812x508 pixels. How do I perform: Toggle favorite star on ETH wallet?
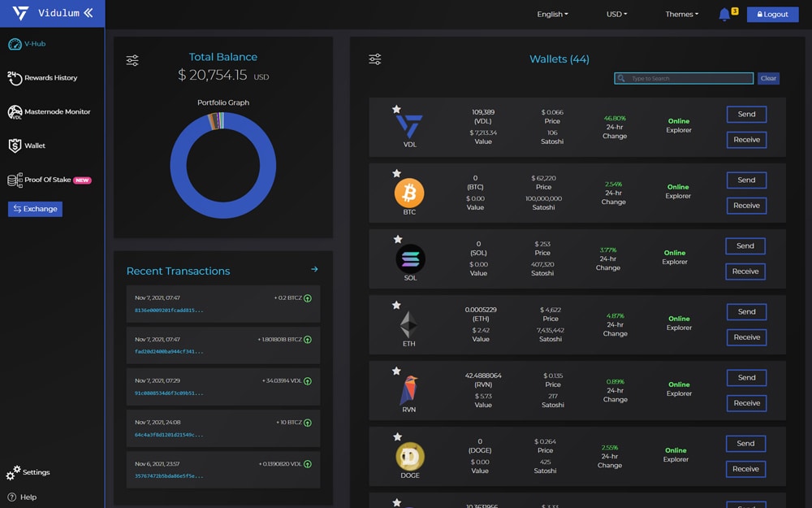(x=396, y=306)
